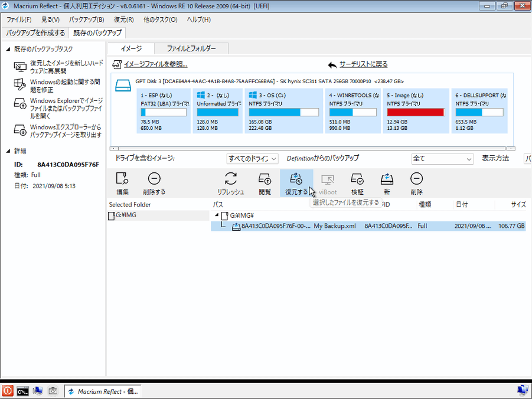
Task: Open the ヘルプ(H) menu
Action: click(199, 19)
